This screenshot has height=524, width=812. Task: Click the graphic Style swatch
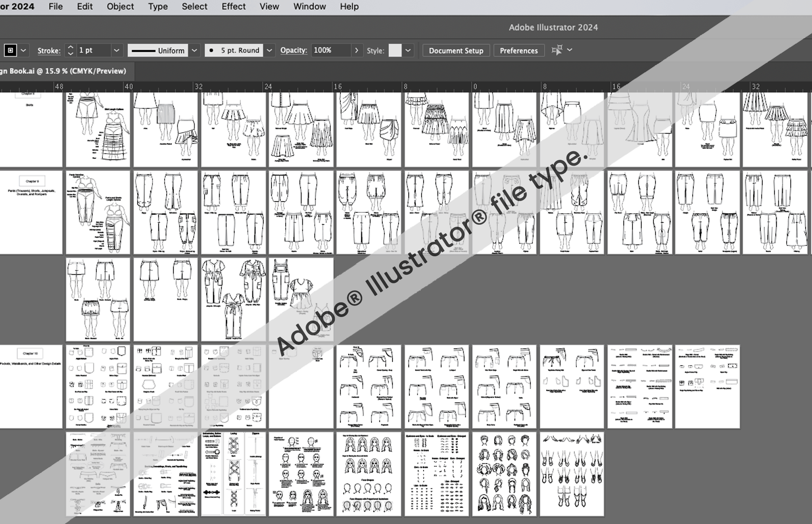[x=395, y=50]
